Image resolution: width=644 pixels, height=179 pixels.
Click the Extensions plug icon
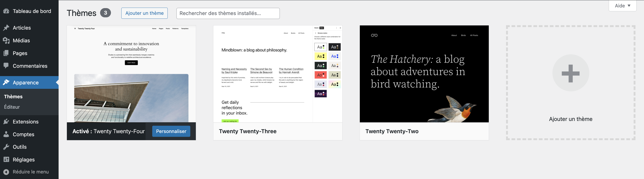(x=6, y=122)
